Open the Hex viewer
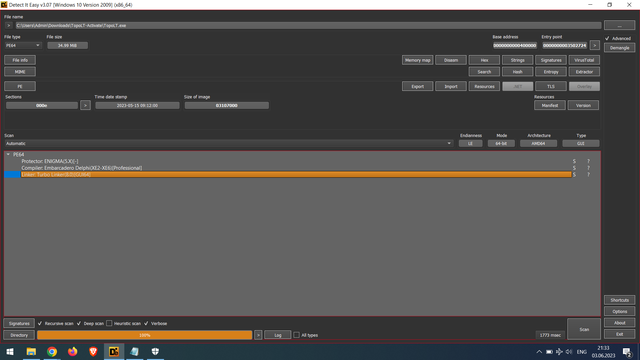640x360 pixels. pyautogui.click(x=484, y=60)
